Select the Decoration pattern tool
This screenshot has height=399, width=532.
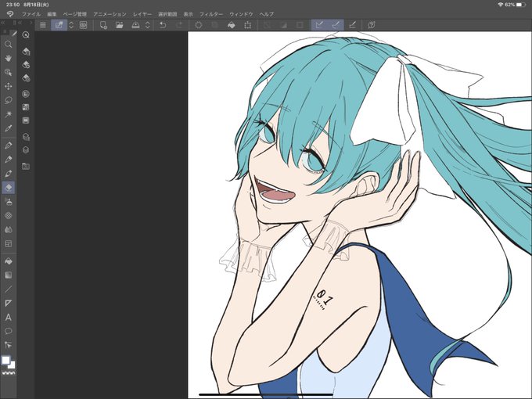click(x=9, y=215)
